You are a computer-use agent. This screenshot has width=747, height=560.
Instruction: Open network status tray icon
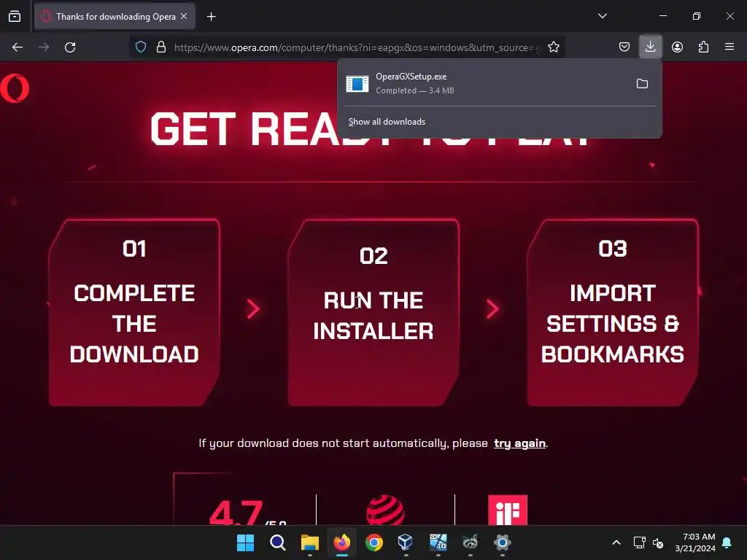tap(639, 542)
